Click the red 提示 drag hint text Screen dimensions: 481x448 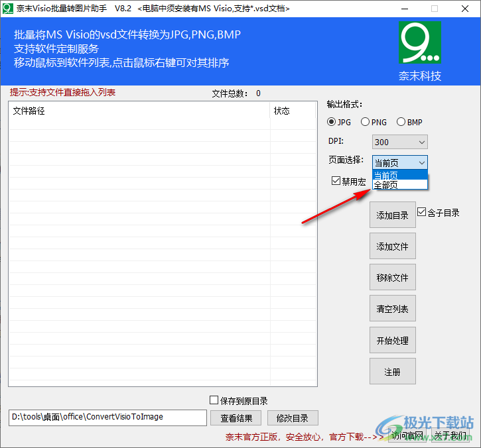tap(62, 92)
